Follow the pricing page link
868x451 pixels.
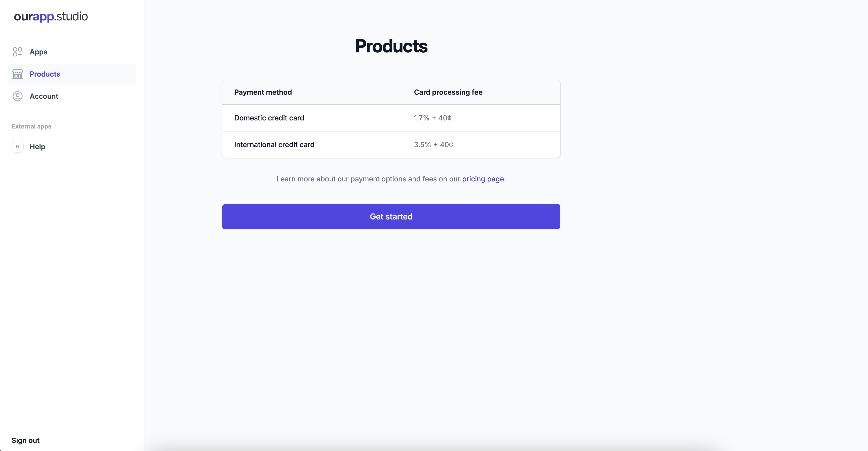click(x=483, y=179)
